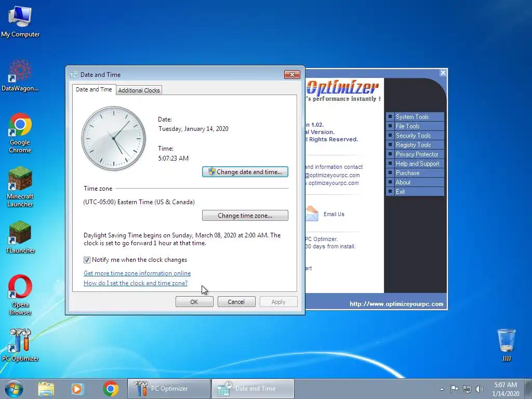
Task: Switch to the Additional Clocks tab
Action: click(139, 90)
